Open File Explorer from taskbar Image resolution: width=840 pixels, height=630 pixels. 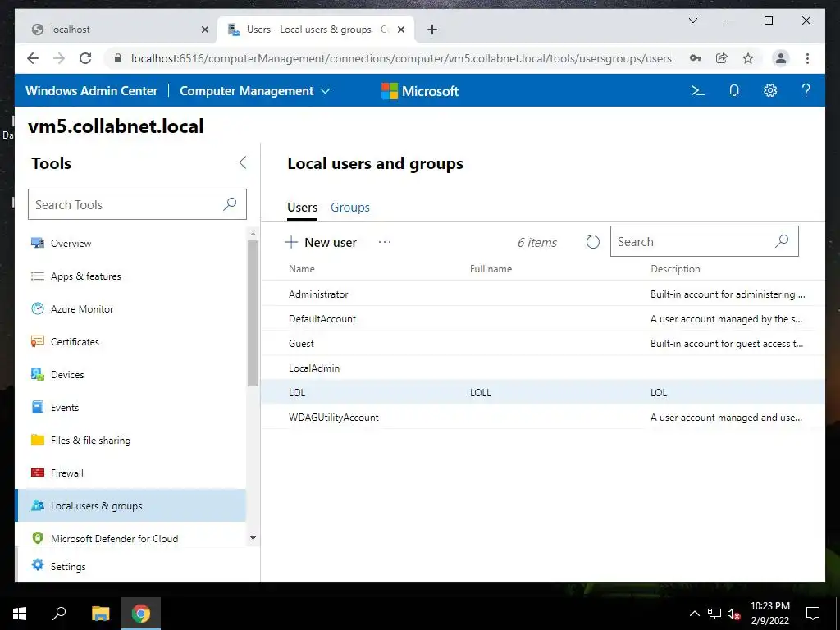point(100,614)
